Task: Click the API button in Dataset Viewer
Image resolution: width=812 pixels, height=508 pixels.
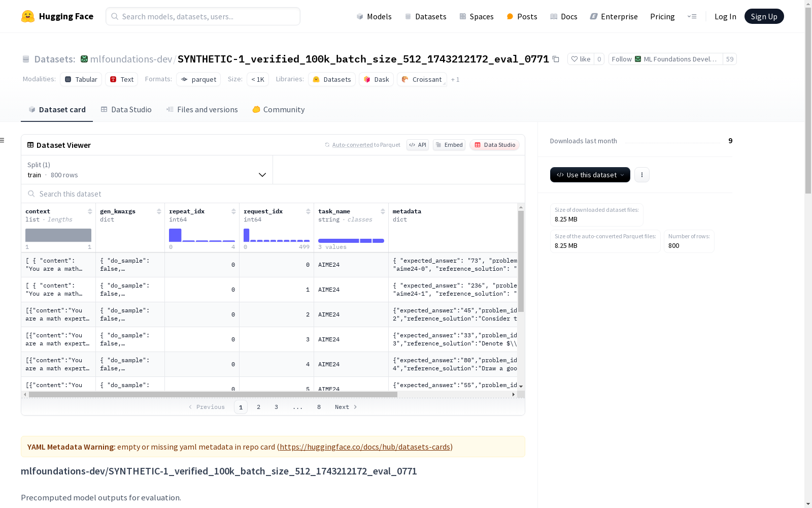Action: coord(418,145)
